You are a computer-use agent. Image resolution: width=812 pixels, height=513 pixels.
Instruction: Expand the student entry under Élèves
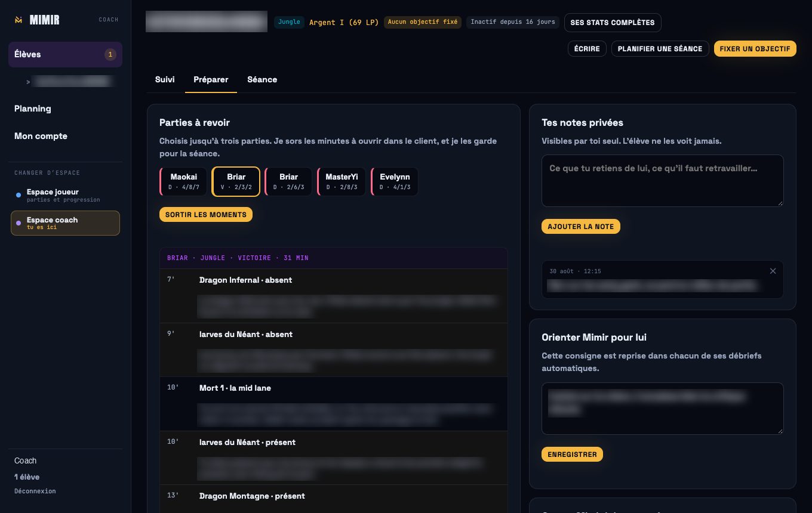click(x=69, y=82)
